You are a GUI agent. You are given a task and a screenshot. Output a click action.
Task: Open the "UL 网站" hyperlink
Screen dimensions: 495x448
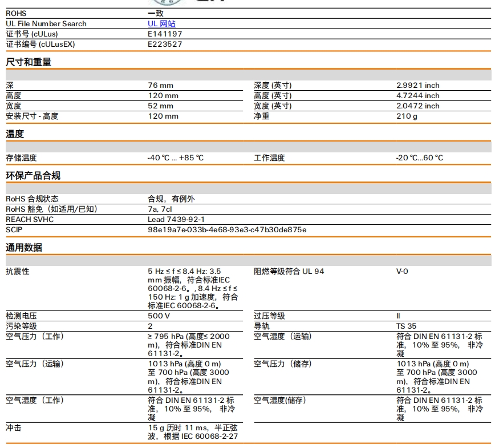point(161,24)
